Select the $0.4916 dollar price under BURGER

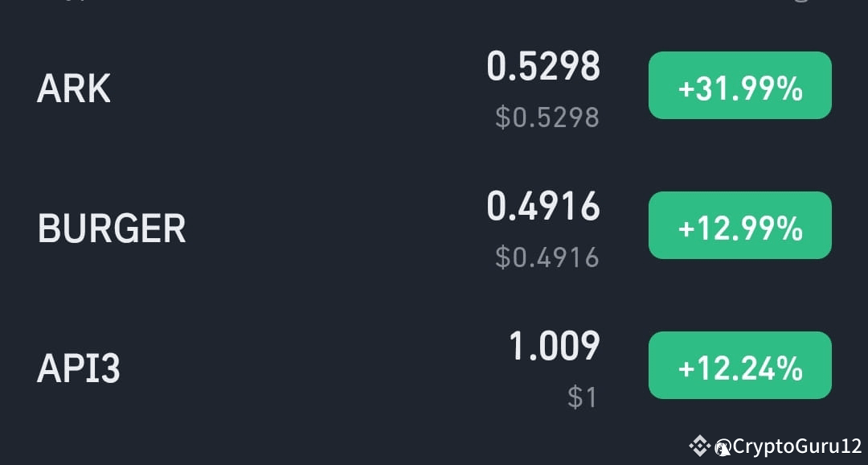click(x=549, y=257)
